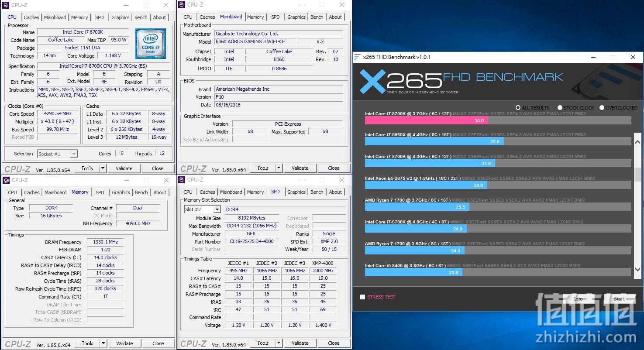Open the CPU tab in the Memory window
The height and width of the screenshot is (350, 644).
point(13,192)
